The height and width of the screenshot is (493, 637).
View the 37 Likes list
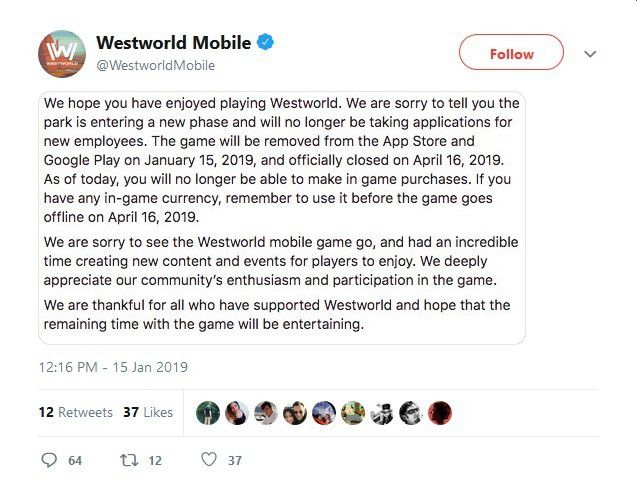(148, 412)
